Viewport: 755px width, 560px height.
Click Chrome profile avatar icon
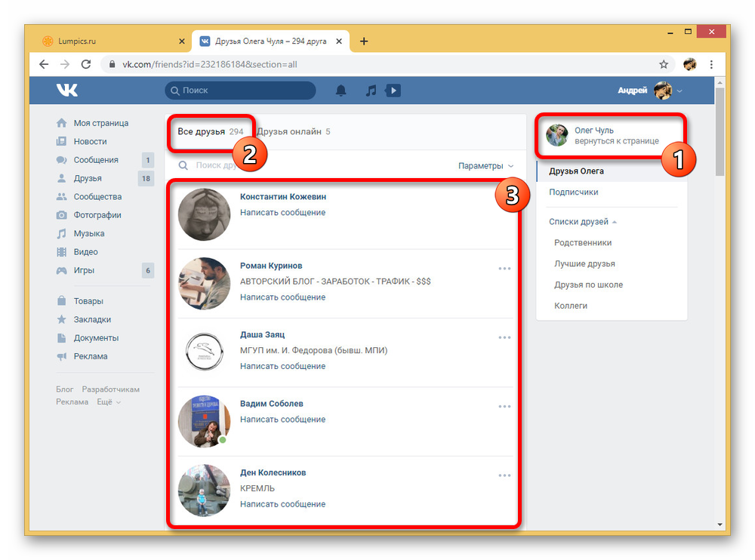690,64
